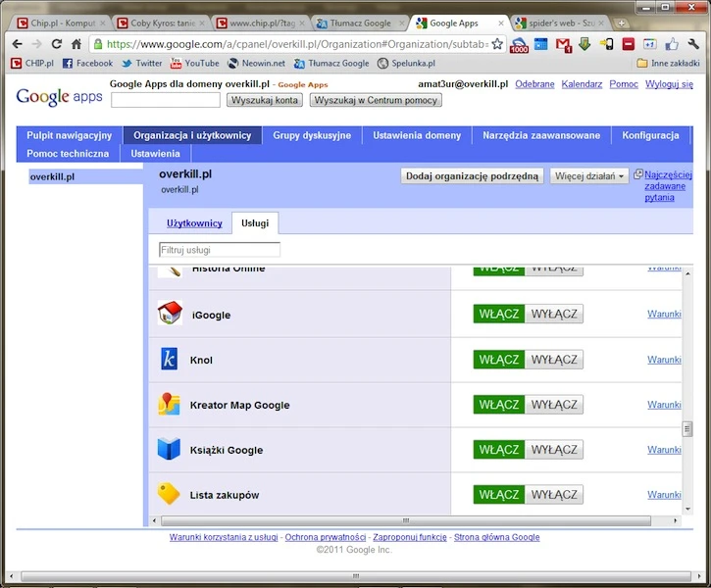Open Ustawienia domeny tab

pyautogui.click(x=417, y=135)
